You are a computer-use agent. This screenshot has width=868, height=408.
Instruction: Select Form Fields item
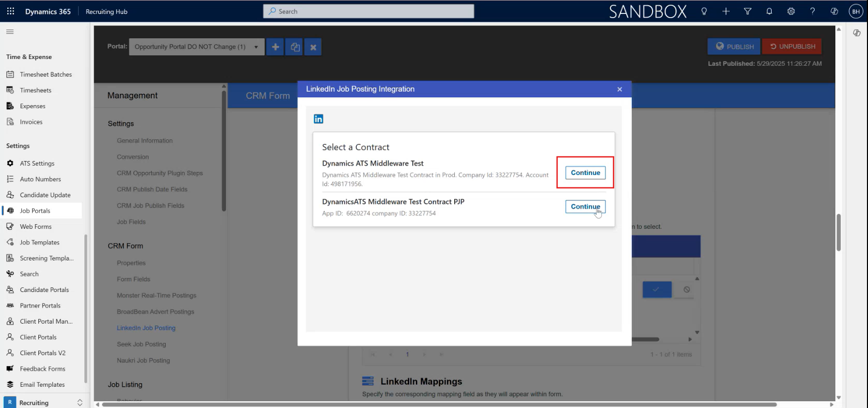pyautogui.click(x=134, y=279)
